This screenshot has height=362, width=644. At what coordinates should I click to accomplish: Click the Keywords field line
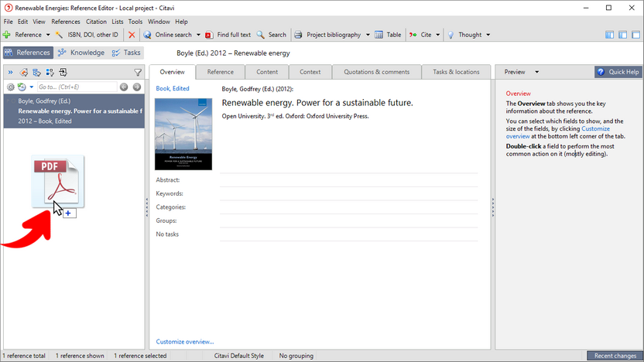(x=348, y=193)
